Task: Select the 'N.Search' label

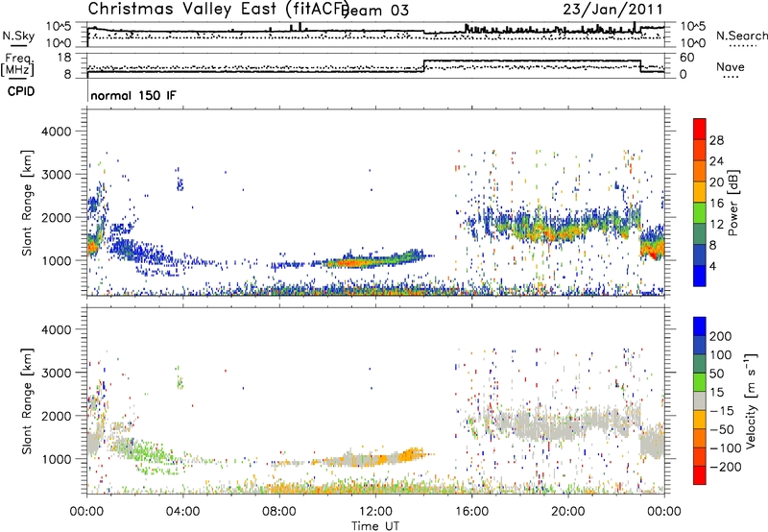Action: click(741, 36)
